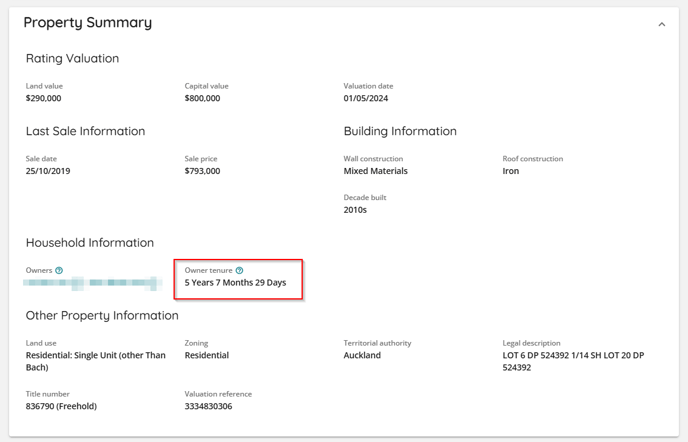Open the Owner tenure help icon

coord(239,270)
